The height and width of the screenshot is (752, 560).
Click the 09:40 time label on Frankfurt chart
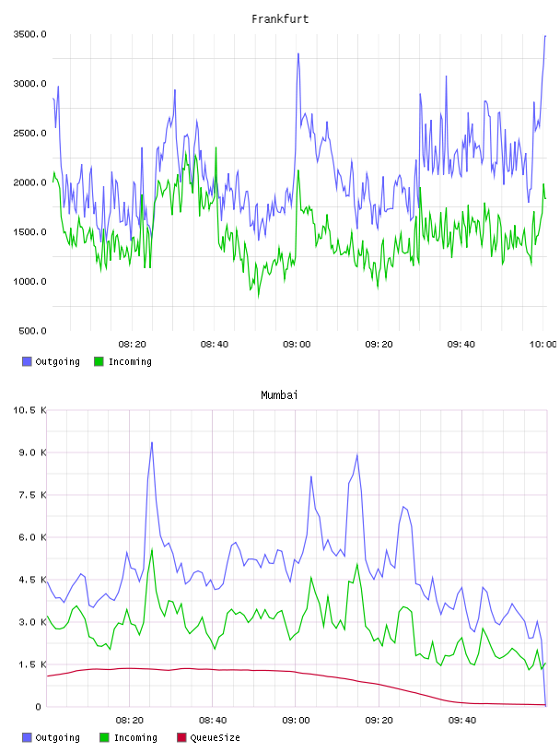click(461, 344)
